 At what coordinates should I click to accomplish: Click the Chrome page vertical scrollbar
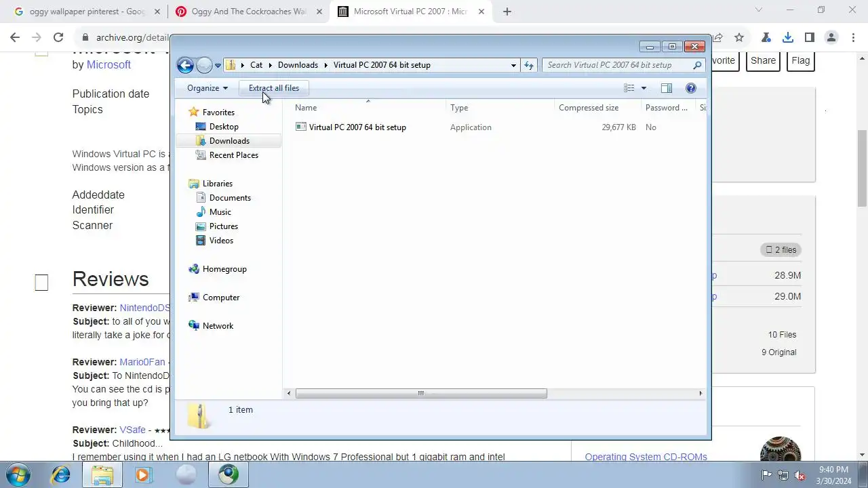tap(863, 168)
